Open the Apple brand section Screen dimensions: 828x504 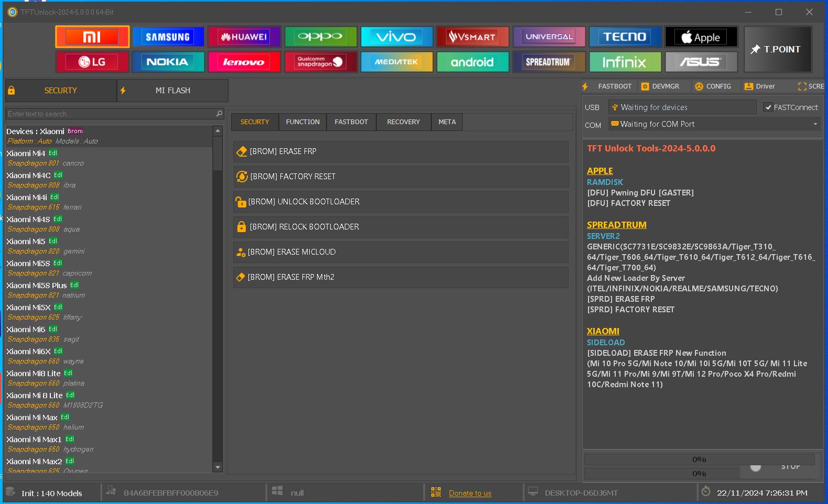click(701, 37)
